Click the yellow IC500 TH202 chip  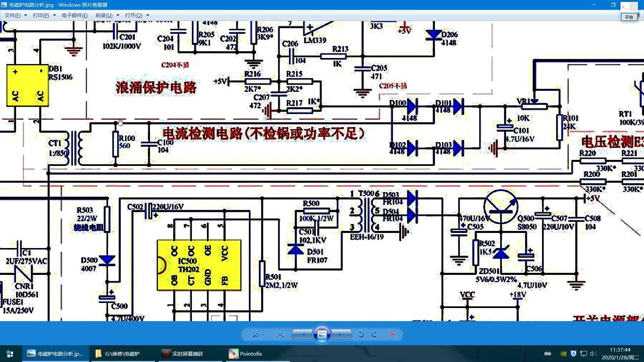(x=199, y=265)
